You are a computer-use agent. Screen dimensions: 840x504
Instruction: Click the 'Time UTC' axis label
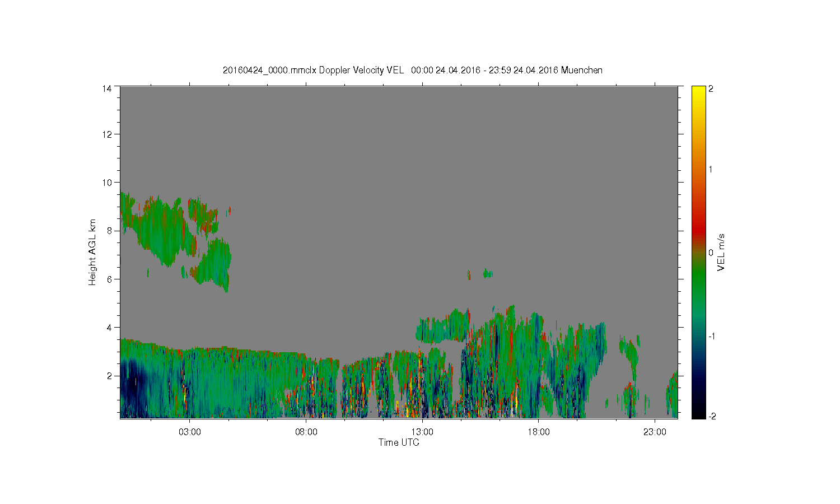tap(399, 442)
